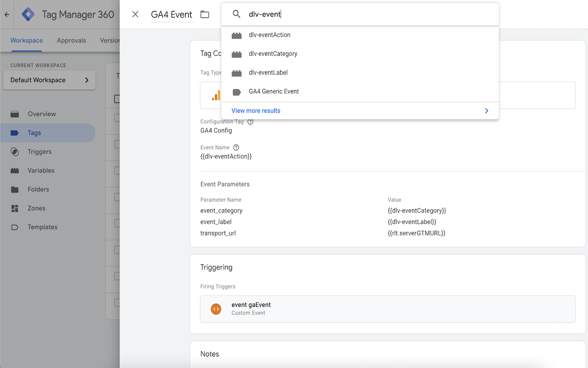Switch to the Approvals tab
This screenshot has height=368, width=588.
click(x=71, y=40)
